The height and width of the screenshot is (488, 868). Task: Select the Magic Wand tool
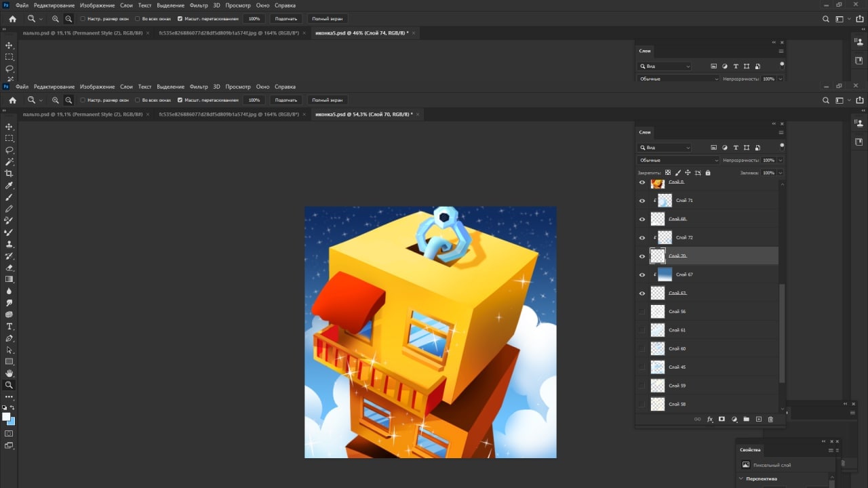pyautogui.click(x=9, y=162)
